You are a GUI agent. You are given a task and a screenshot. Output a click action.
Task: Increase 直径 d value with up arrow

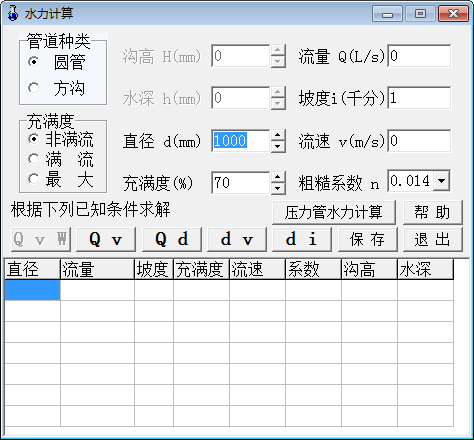278,136
